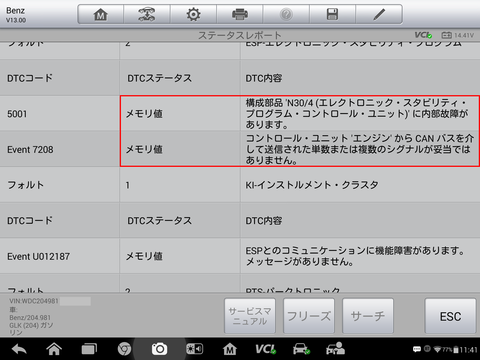
Task: Select メモリ値 status in 5001 row
Action: click(144, 114)
